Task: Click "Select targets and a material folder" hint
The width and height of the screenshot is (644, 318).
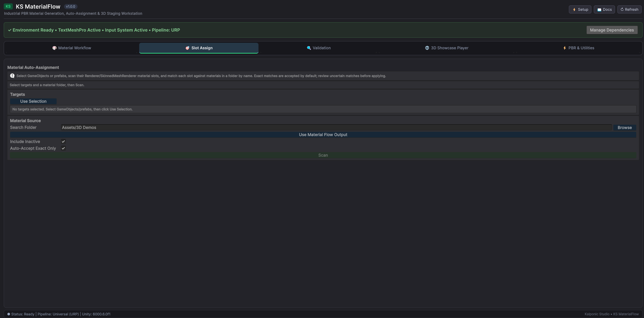Action: coord(47,85)
